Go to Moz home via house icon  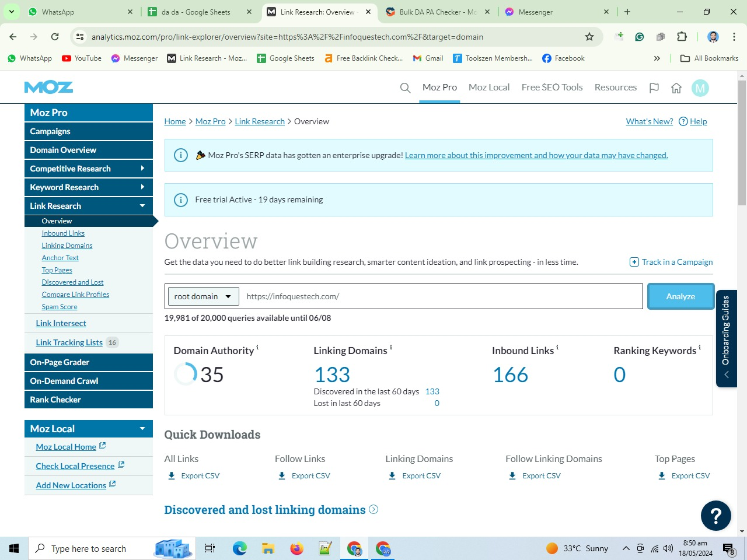676,88
